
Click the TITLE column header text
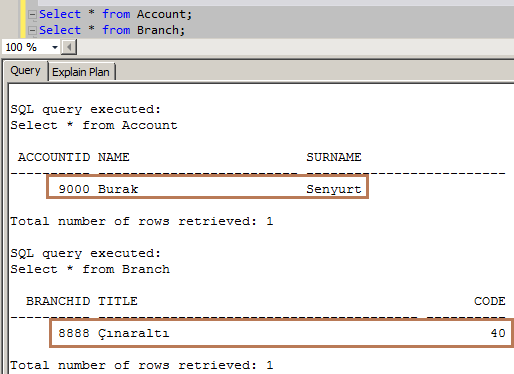pos(117,301)
